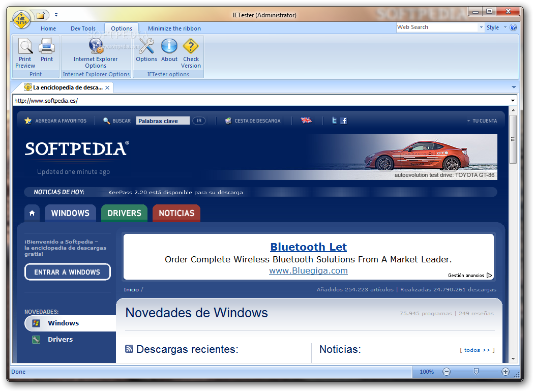
Task: Click the Softpedia logo
Action: coord(77,149)
